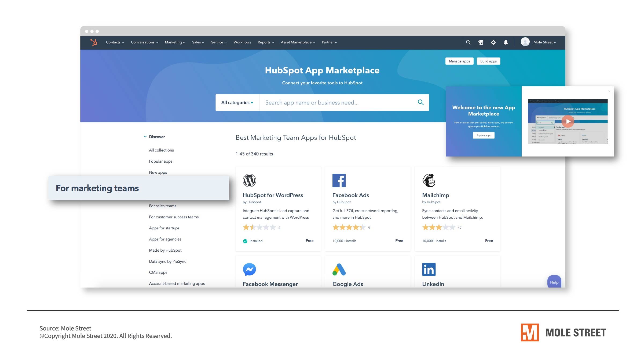Open the Facebook Ads app title

pyautogui.click(x=350, y=195)
